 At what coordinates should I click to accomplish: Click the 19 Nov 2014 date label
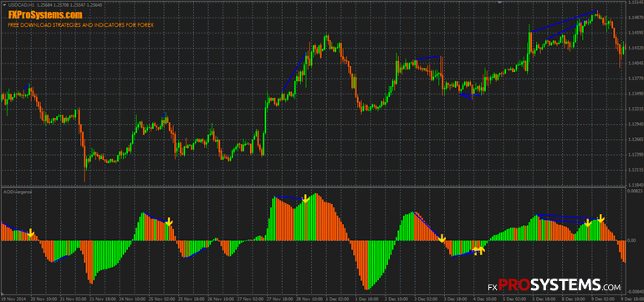(13, 299)
